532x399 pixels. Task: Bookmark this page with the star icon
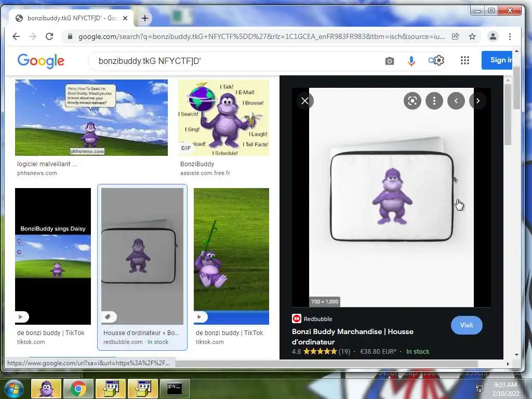click(472, 36)
